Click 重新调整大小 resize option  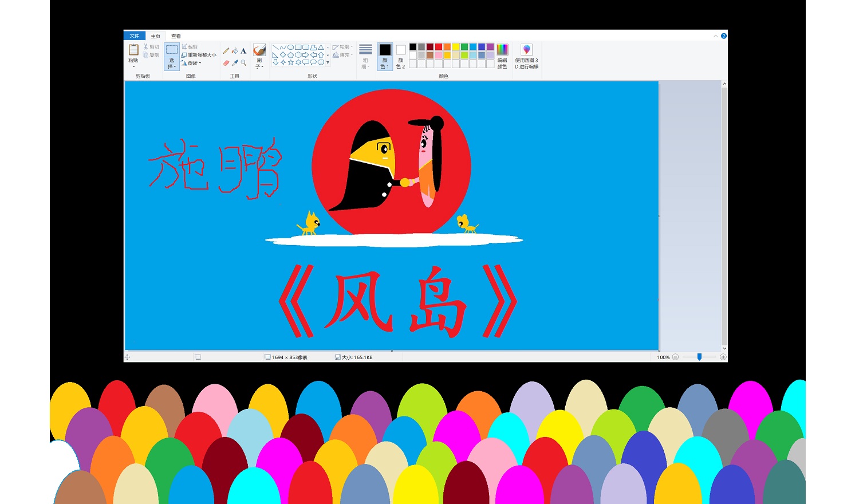[199, 55]
